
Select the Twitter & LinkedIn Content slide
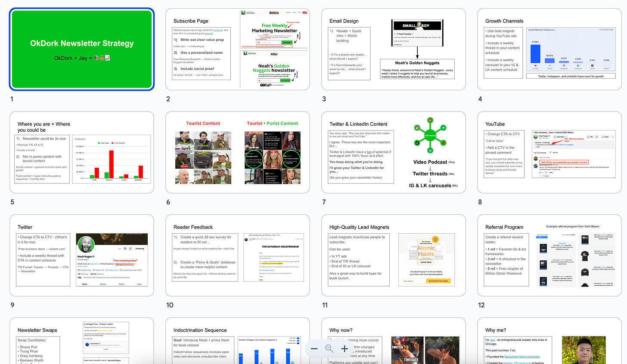coord(394,152)
